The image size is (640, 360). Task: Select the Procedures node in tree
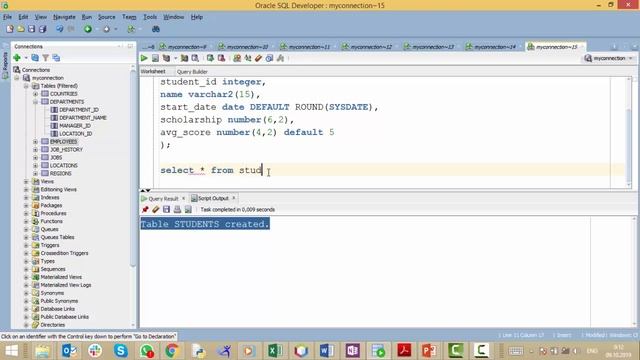click(x=53, y=213)
